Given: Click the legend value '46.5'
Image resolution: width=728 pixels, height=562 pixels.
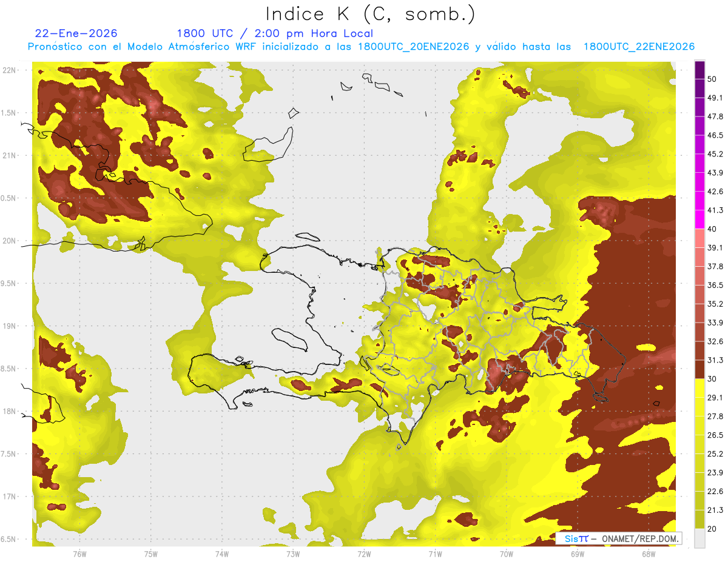Looking at the screenshot, I should tap(715, 135).
